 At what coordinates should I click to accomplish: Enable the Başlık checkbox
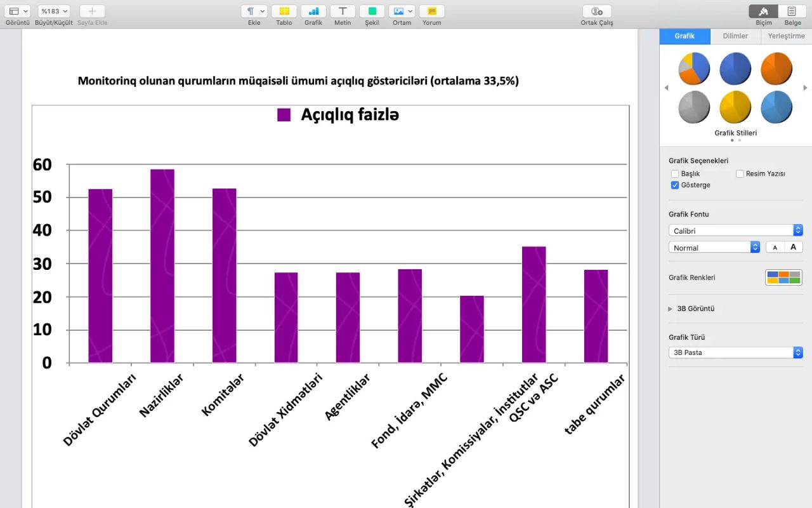tap(675, 173)
